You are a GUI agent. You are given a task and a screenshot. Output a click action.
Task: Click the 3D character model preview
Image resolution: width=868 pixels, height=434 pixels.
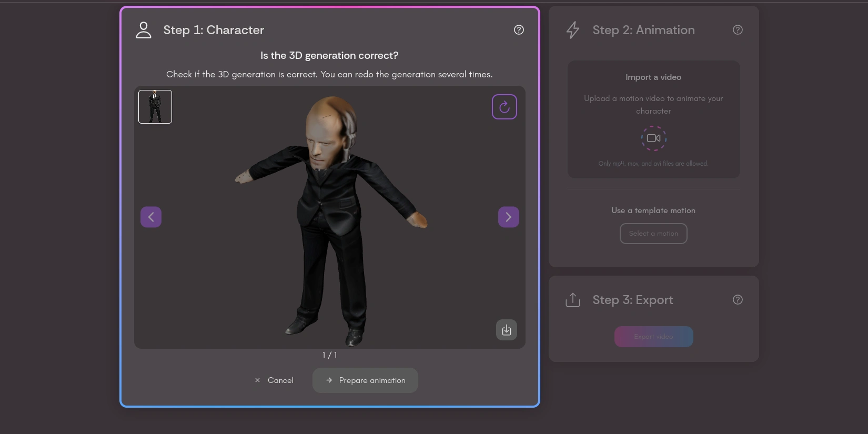330,221
